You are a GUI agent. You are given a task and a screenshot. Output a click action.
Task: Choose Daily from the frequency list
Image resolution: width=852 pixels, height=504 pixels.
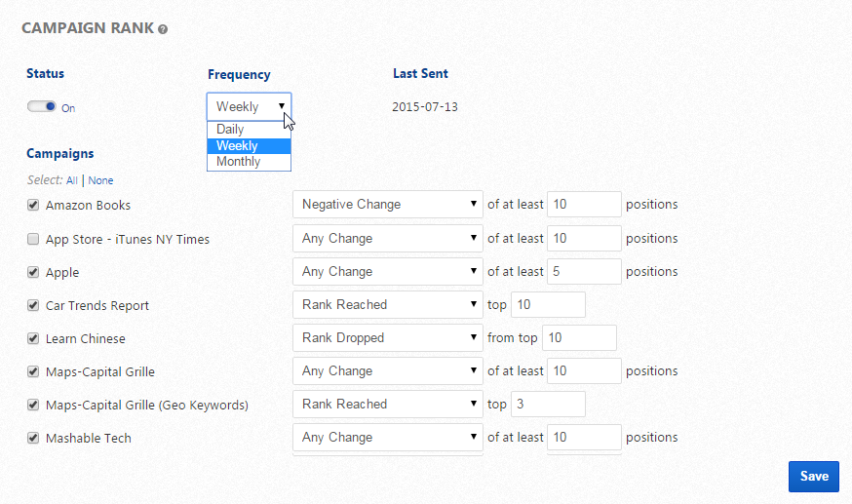tap(249, 130)
